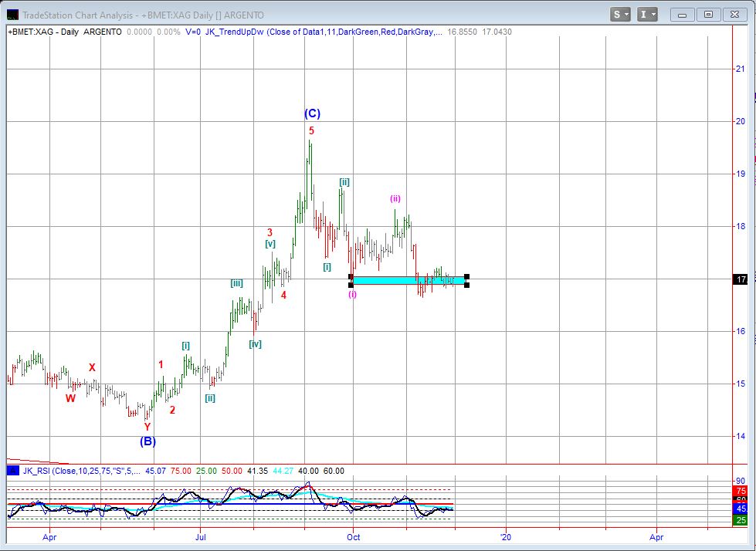Click the '0.00%' value in status line
756x551 pixels.
coord(169,32)
